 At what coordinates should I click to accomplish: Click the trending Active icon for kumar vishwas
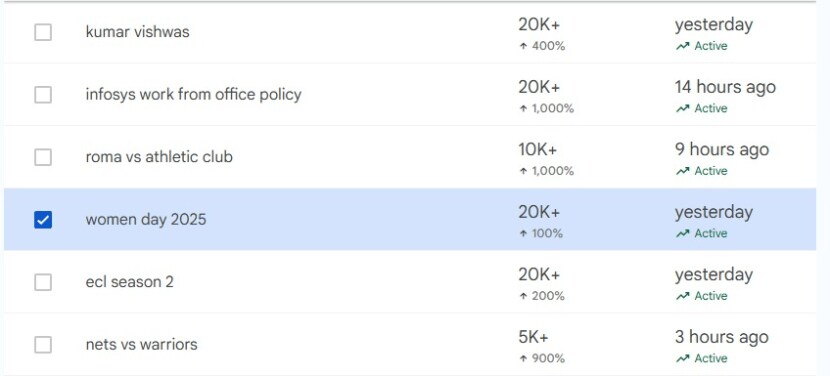click(x=682, y=46)
